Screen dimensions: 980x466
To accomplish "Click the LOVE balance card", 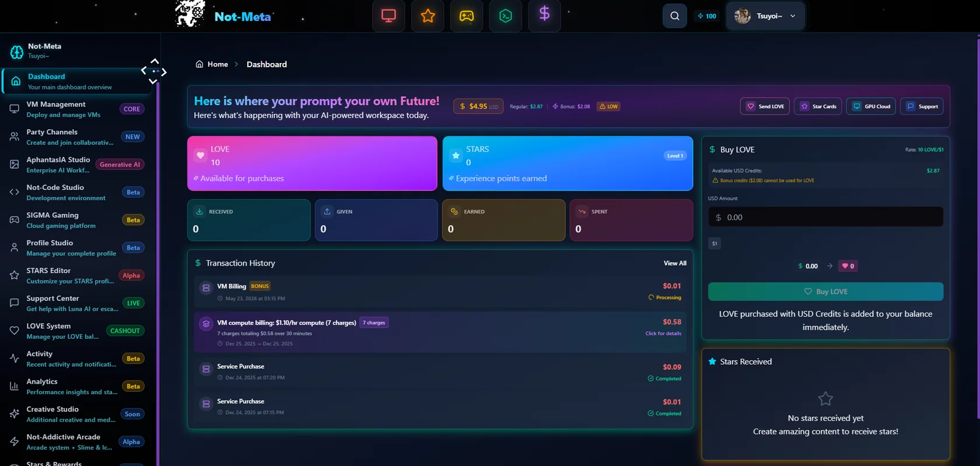I will pos(312,164).
